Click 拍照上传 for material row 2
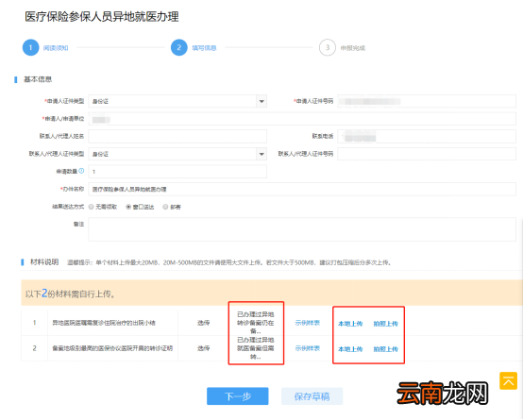The height and width of the screenshot is (420, 523). (x=385, y=349)
